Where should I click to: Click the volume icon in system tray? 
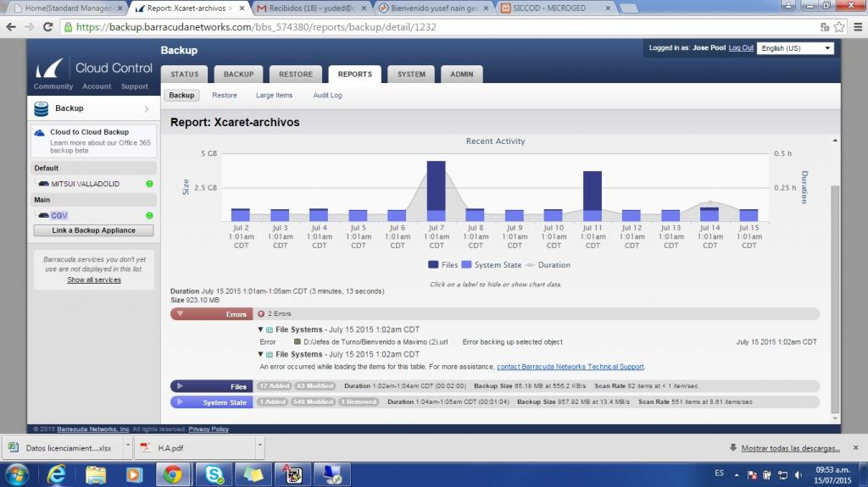[x=798, y=475]
